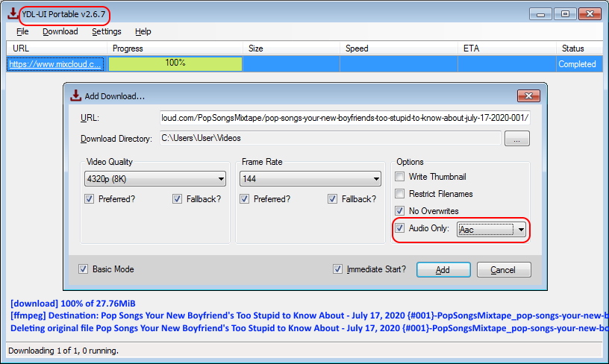Enable Write Thumbnail option
The image size is (609, 364).
coord(400,177)
